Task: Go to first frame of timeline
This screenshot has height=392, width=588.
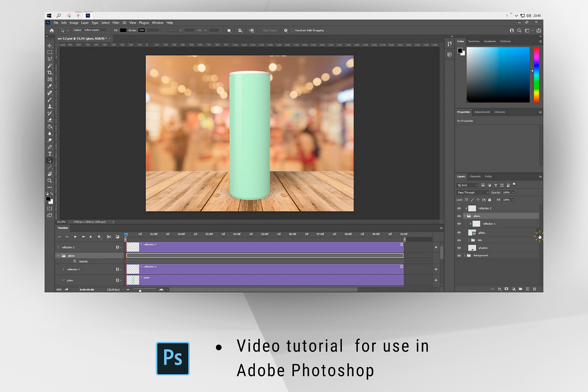Action: click(59, 237)
